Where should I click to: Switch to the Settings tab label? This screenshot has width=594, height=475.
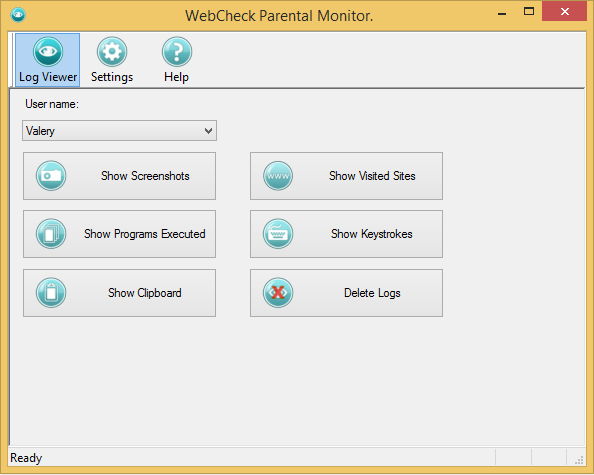[112, 77]
